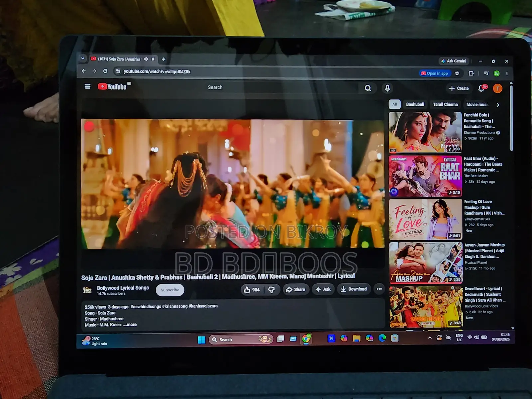Open Chrome profile avatar
The height and width of the screenshot is (399, 532).
click(496, 73)
